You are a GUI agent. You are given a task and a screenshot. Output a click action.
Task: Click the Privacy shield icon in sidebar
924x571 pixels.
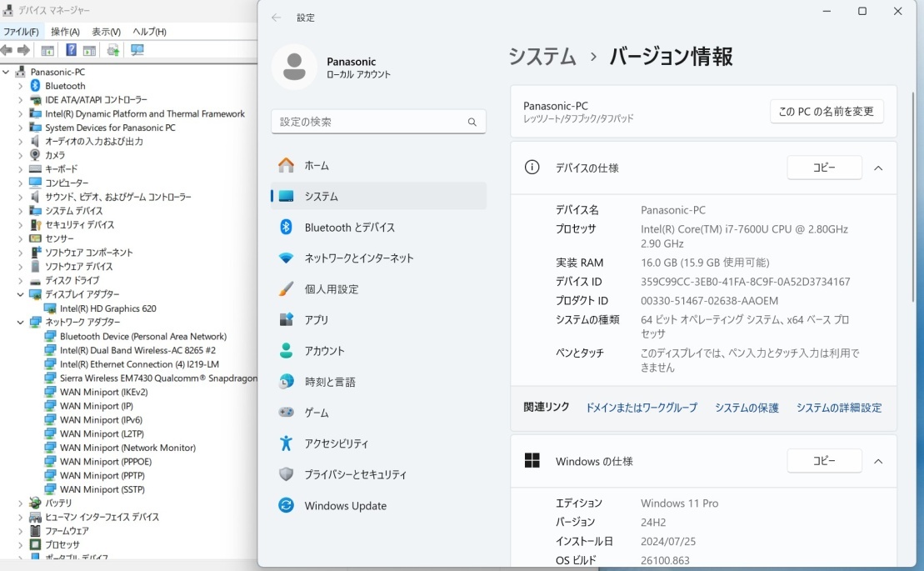tap(287, 474)
